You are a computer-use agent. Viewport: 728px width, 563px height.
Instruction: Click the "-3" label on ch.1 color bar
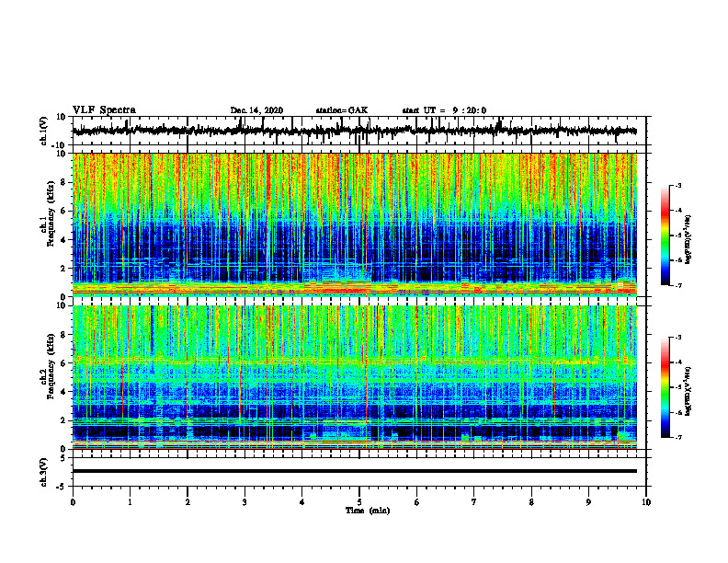pyautogui.click(x=677, y=185)
